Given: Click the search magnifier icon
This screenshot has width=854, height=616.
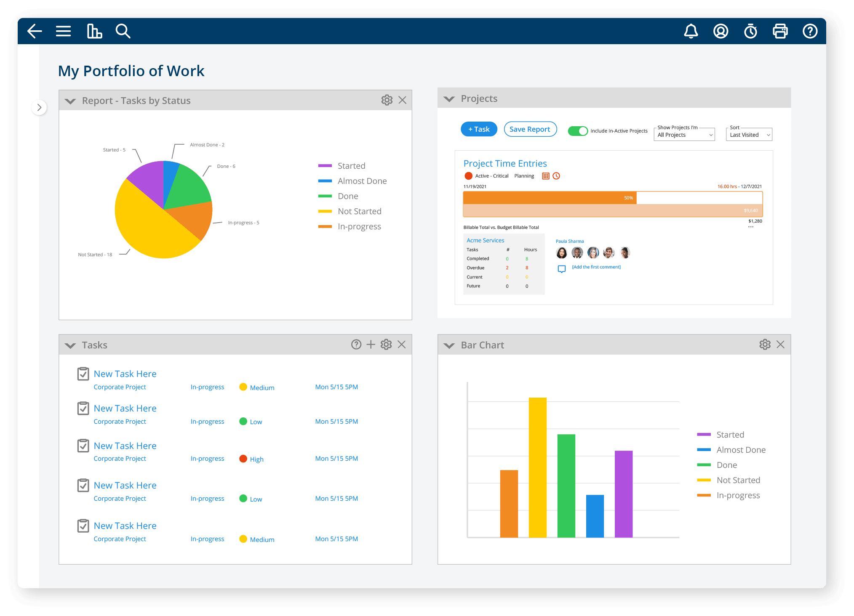Looking at the screenshot, I should pyautogui.click(x=123, y=31).
